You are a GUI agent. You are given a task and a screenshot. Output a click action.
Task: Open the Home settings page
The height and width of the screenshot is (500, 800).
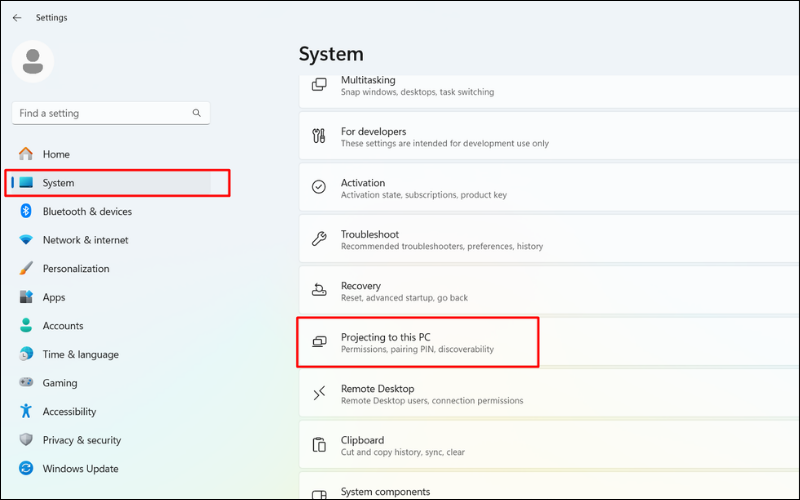56,154
